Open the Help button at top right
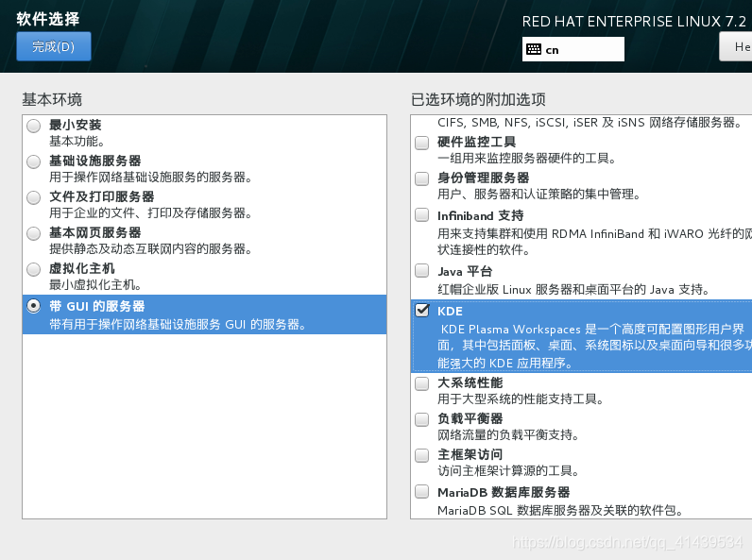Screen dimensions: 752x560 click(x=736, y=46)
